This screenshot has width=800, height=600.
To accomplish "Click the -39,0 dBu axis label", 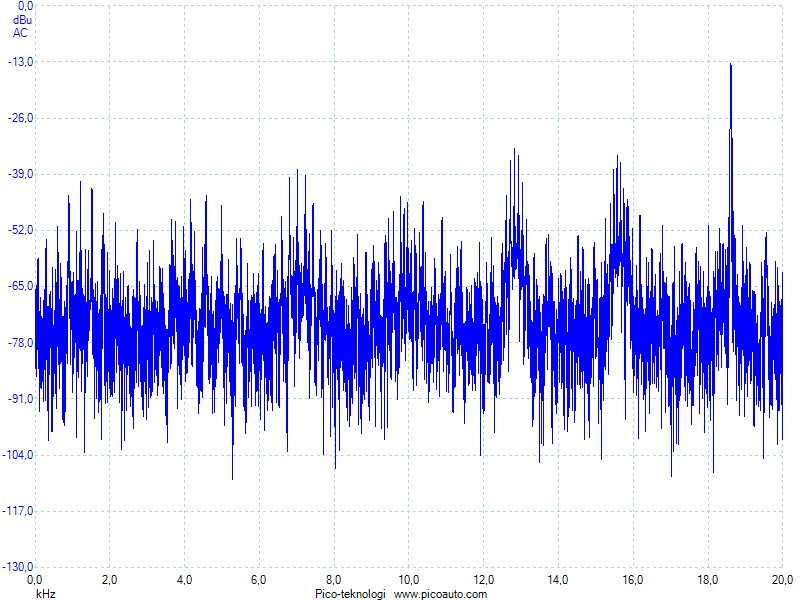I will coord(21,174).
